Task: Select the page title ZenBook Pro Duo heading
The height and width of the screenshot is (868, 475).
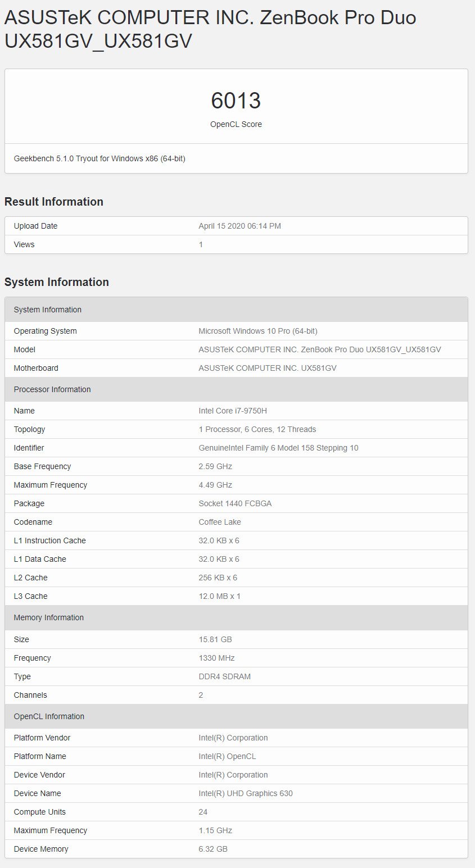Action: click(x=210, y=29)
